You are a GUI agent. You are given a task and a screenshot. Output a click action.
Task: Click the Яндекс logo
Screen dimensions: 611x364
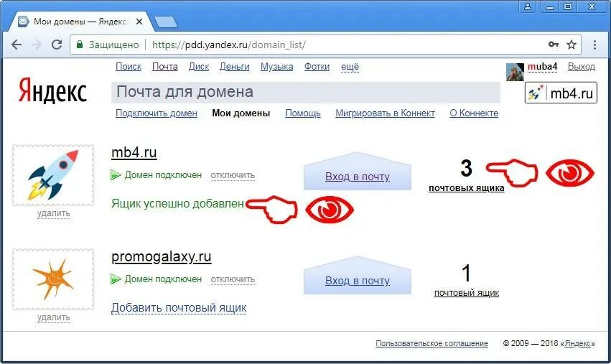point(52,90)
